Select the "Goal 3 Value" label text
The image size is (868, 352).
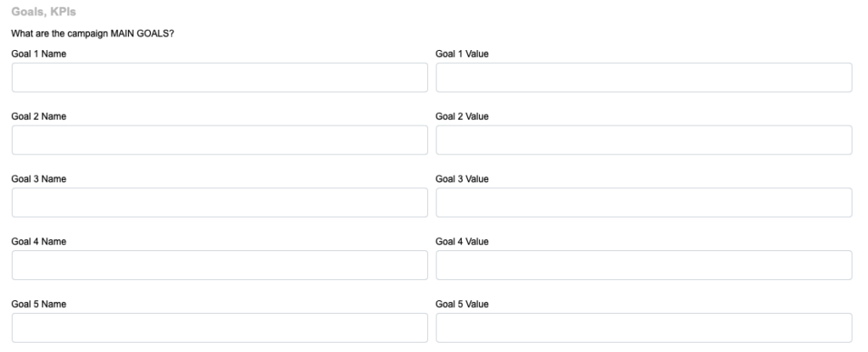pyautogui.click(x=462, y=179)
